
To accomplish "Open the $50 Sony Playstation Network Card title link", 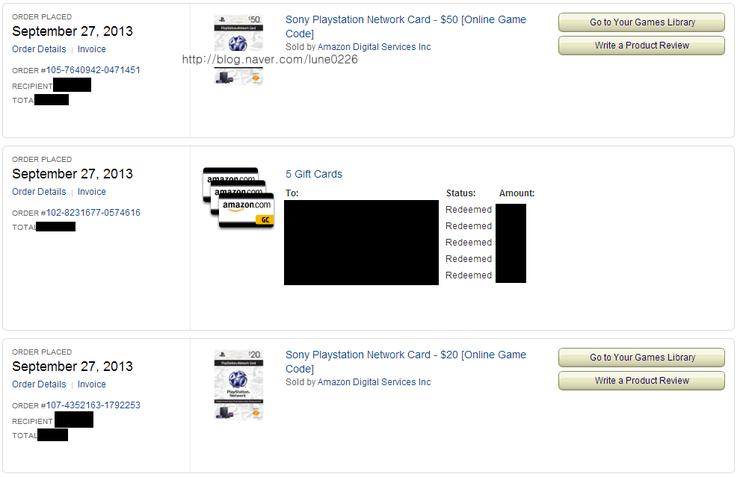I will coord(405,20).
